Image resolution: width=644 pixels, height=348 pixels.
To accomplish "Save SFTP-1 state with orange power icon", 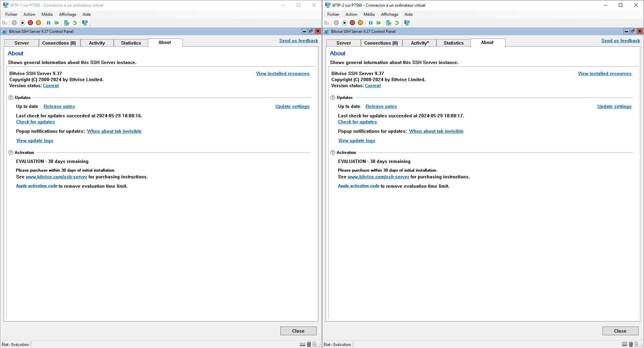I will 39,23.
